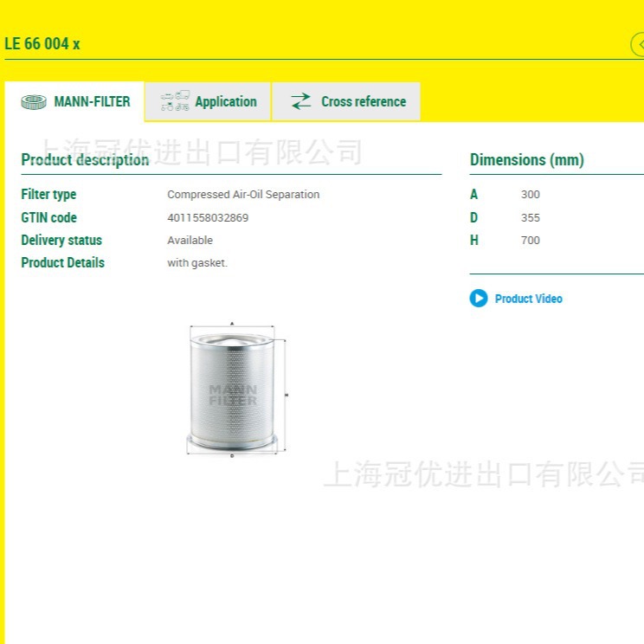
Task: Click the arrows icon on Cross reference tab
Action: (301, 101)
